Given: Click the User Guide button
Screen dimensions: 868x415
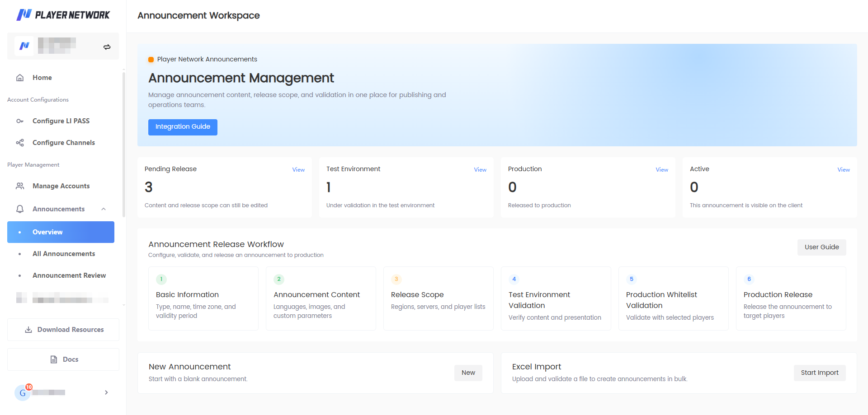Looking at the screenshot, I should (821, 247).
